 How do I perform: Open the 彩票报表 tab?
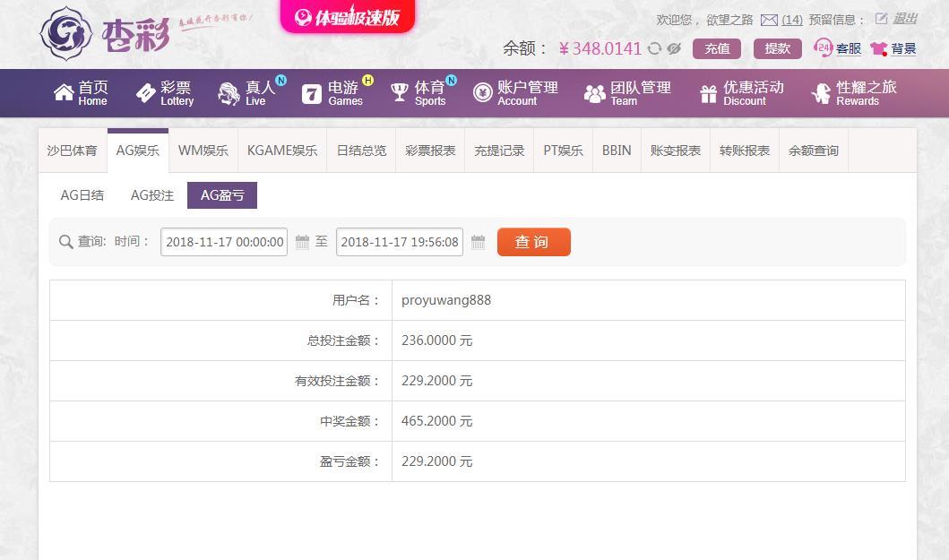pos(430,151)
